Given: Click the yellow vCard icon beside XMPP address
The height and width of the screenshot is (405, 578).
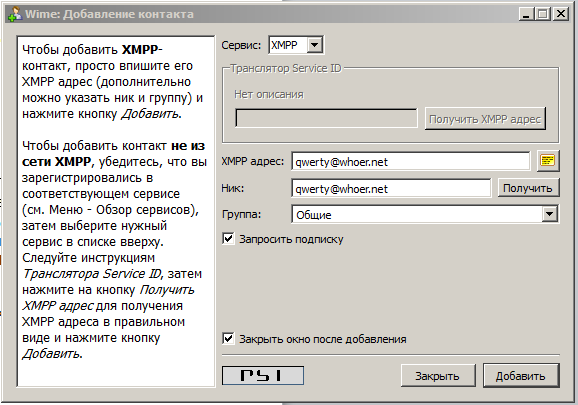Looking at the screenshot, I should (548, 161).
